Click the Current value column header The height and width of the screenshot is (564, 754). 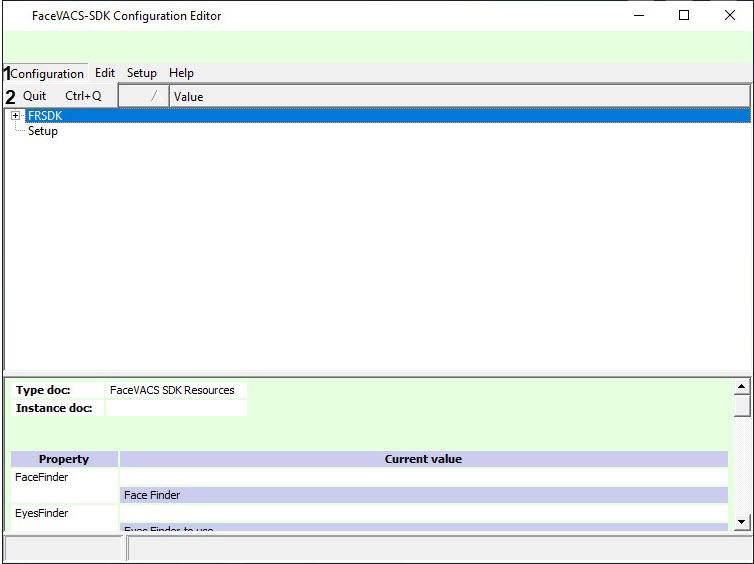[424, 459]
